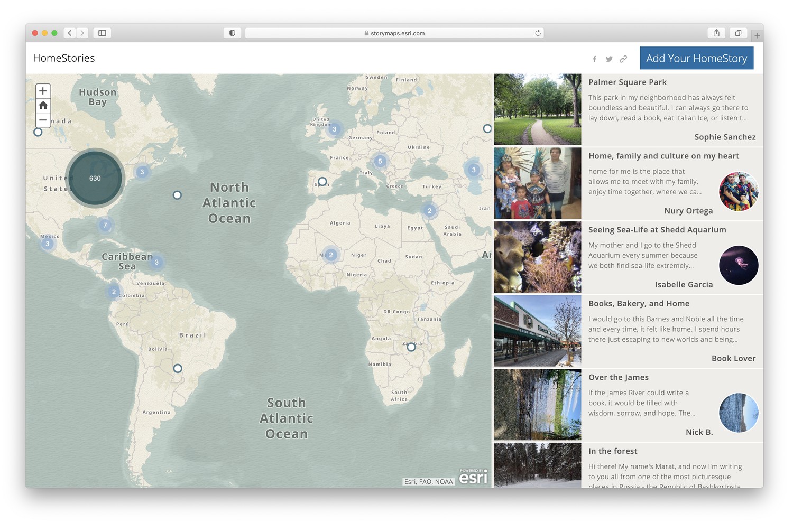This screenshot has height=532, width=793.
Task: Share the story via Facebook icon
Action: 594,59
